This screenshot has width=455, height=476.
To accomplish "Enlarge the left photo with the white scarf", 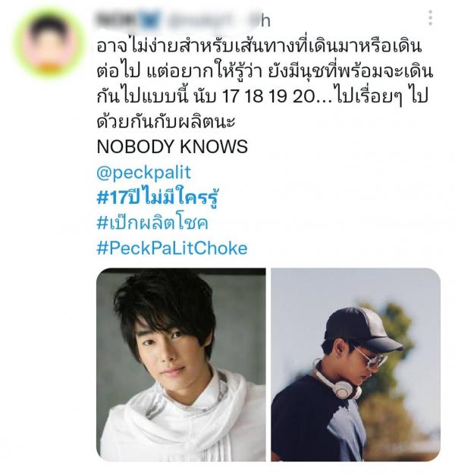I will click(x=181, y=365).
